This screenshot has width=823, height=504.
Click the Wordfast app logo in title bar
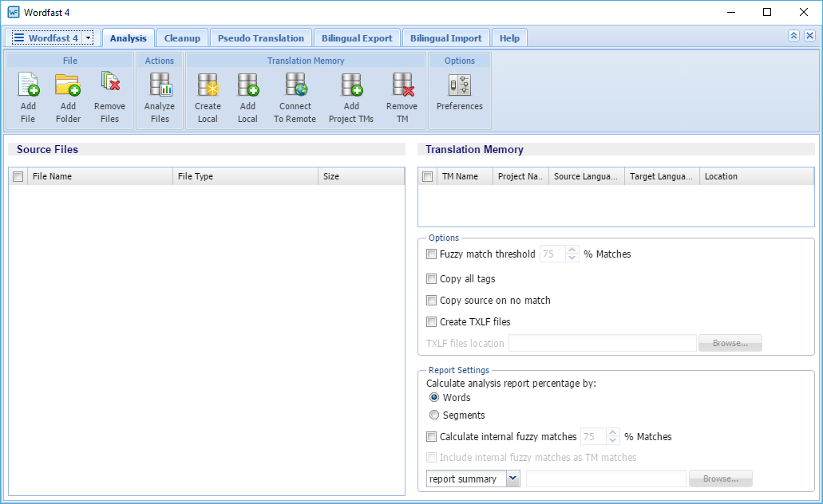pos(13,12)
